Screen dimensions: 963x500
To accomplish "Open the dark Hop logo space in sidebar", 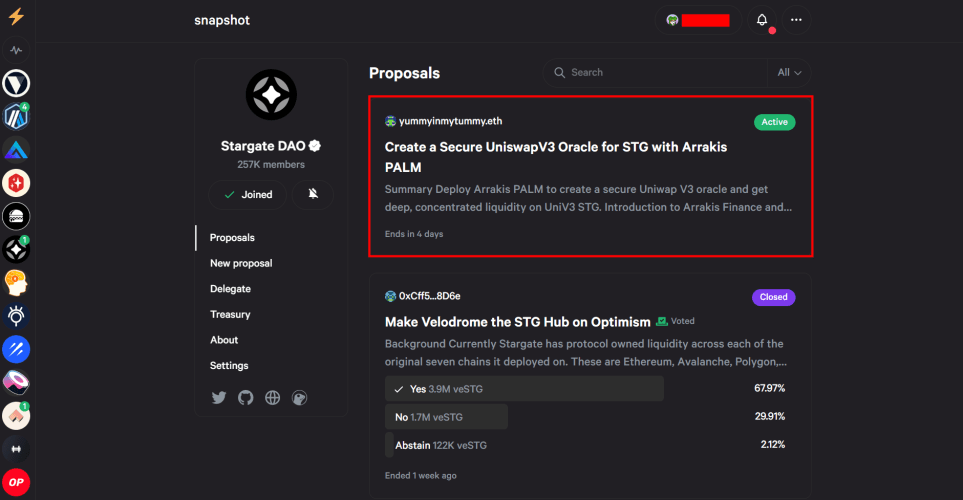I will [16, 449].
